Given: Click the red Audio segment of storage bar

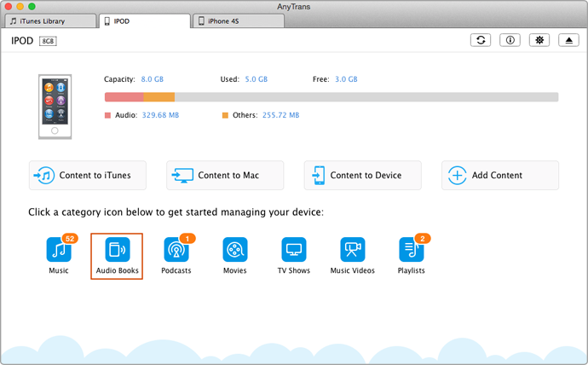Looking at the screenshot, I should point(124,96).
